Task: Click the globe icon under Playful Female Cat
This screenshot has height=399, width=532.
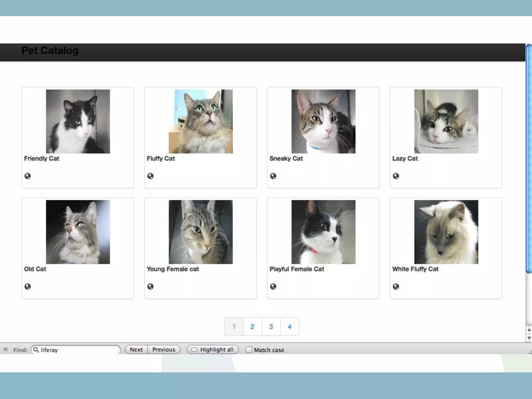Action: [273, 287]
